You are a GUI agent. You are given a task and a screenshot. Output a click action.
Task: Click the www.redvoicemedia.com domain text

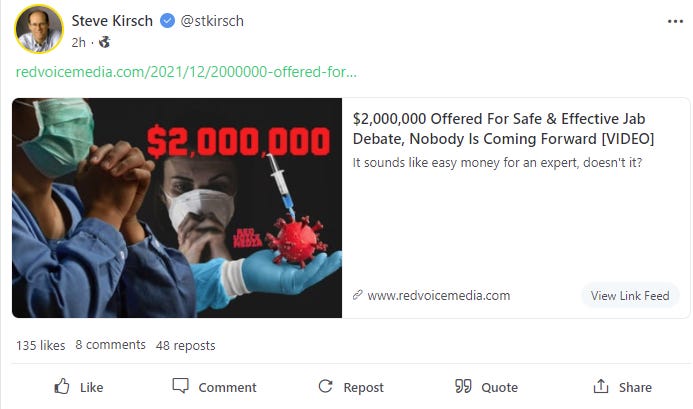439,295
